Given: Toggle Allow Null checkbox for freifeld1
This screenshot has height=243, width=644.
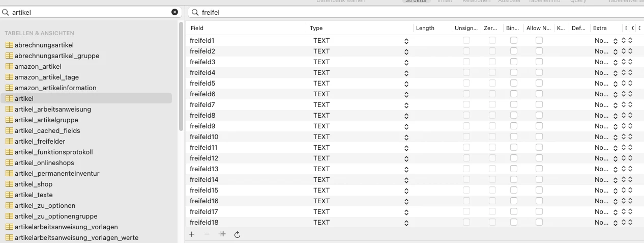Looking at the screenshot, I should (539, 40).
